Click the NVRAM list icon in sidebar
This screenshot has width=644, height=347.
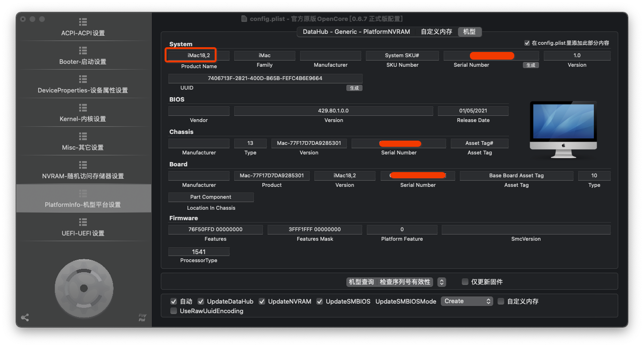pyautogui.click(x=83, y=165)
